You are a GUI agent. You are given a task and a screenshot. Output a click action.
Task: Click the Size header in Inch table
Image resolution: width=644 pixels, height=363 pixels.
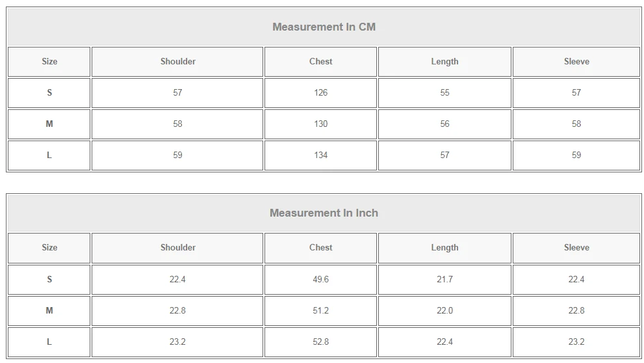pyautogui.click(x=49, y=247)
